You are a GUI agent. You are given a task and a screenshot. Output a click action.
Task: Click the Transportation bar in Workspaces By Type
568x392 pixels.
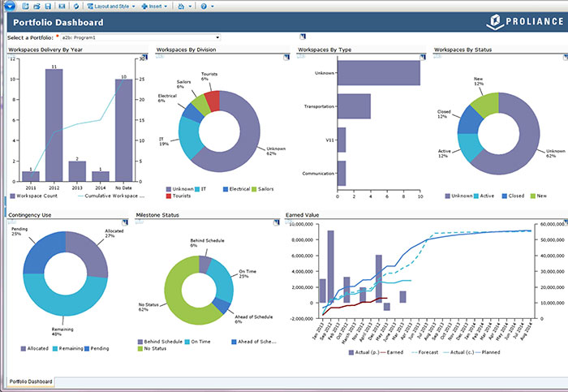click(x=354, y=106)
